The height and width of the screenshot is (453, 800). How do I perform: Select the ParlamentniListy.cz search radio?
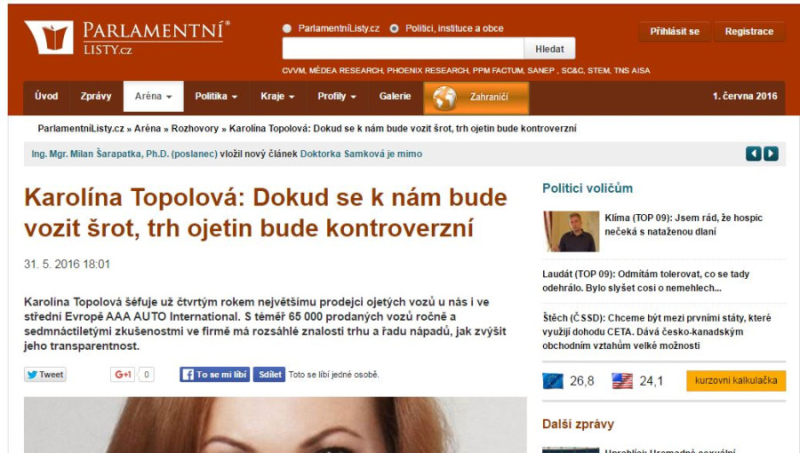287,29
